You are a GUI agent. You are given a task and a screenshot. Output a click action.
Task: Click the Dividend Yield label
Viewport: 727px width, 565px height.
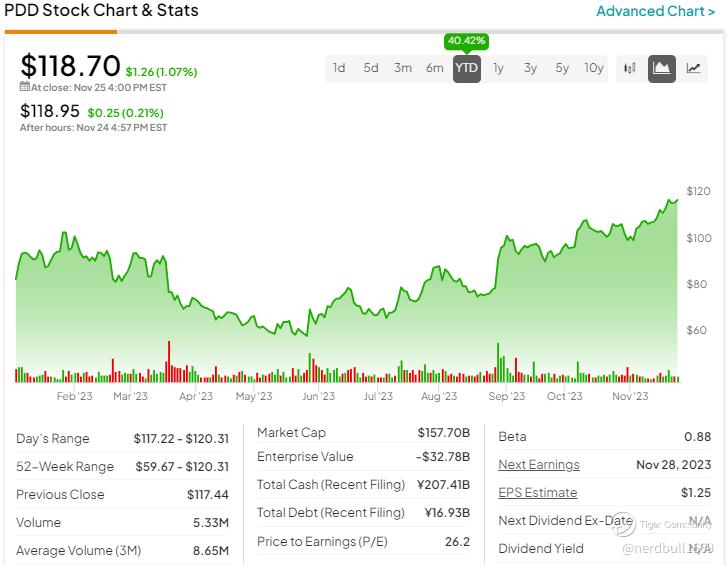point(541,548)
